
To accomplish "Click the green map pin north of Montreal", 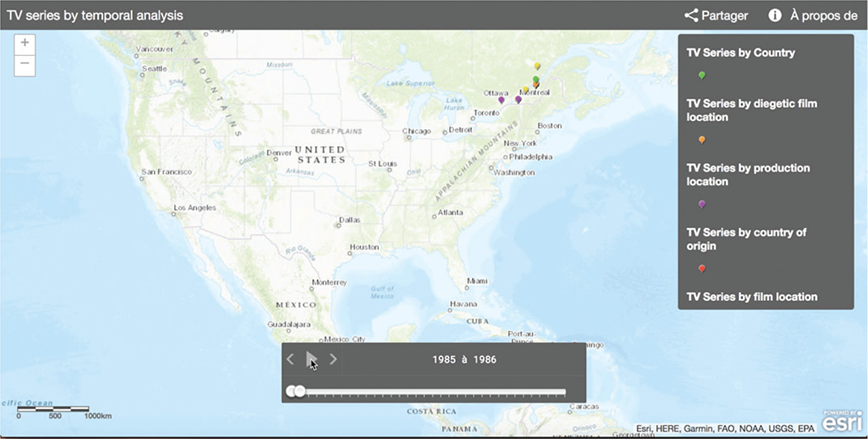I will pyautogui.click(x=536, y=80).
